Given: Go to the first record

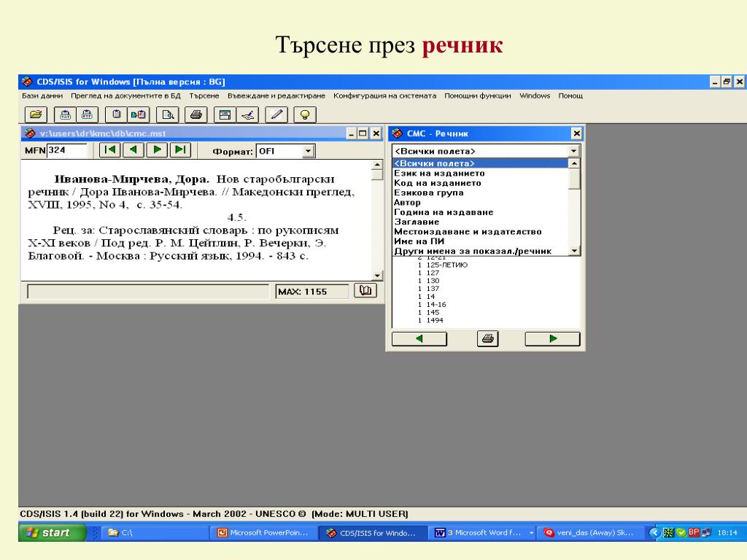Looking at the screenshot, I should click(110, 150).
